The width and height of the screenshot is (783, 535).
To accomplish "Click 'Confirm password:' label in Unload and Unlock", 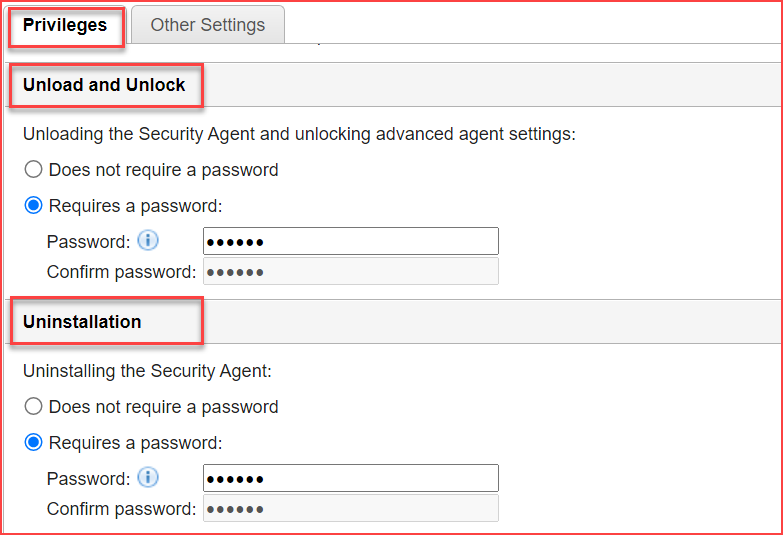I will tap(121, 272).
